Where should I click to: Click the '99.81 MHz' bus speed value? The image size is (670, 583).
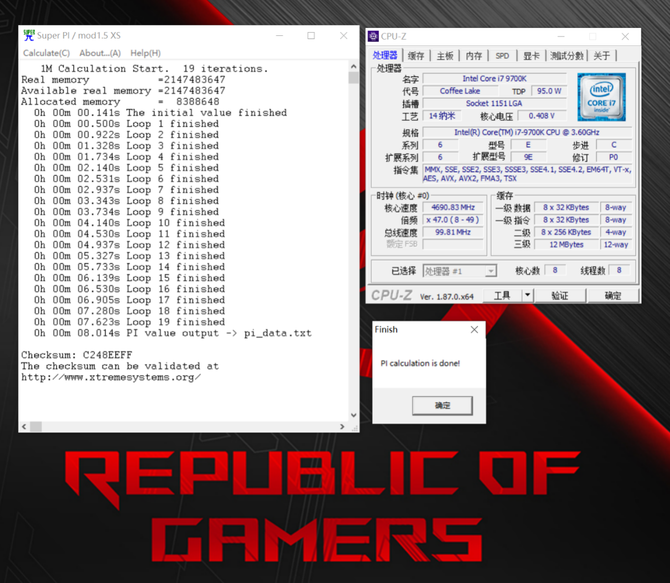[453, 232]
